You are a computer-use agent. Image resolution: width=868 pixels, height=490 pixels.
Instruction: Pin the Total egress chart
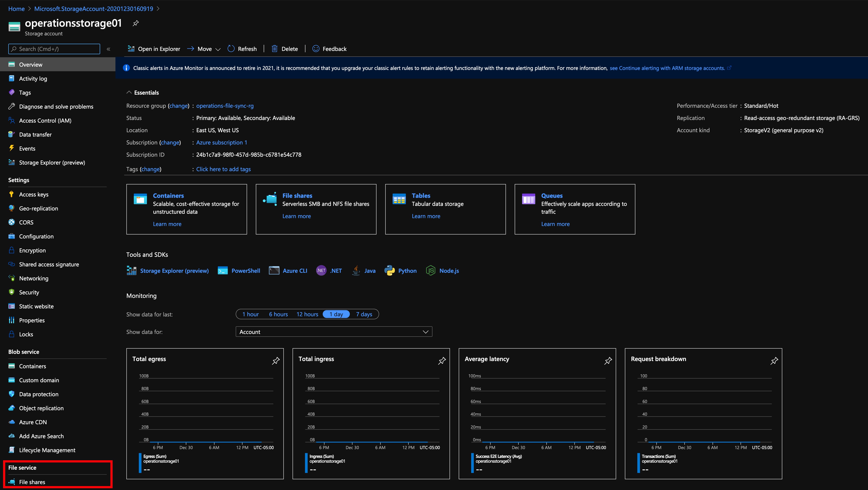click(x=276, y=361)
